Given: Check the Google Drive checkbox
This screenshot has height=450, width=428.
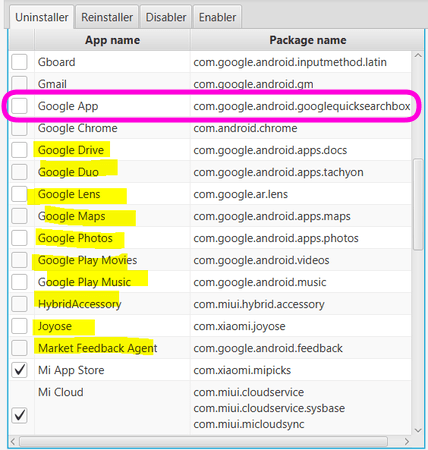Looking at the screenshot, I should (x=19, y=150).
